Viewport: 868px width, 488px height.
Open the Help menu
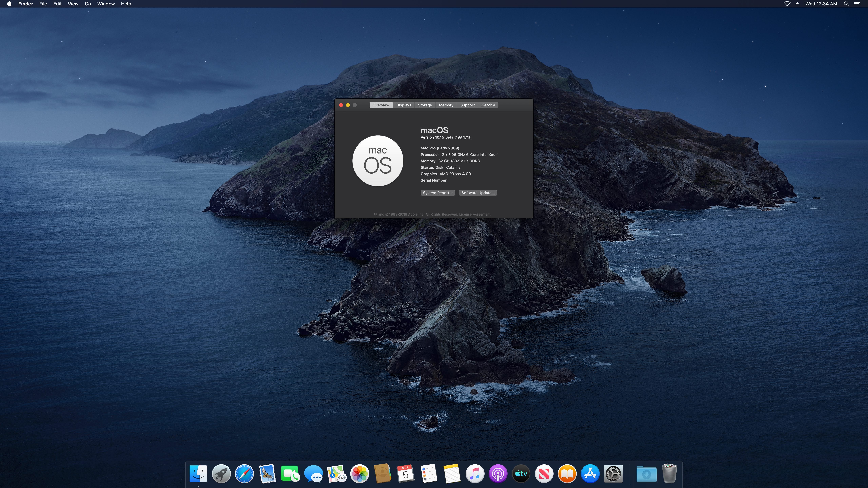click(126, 4)
